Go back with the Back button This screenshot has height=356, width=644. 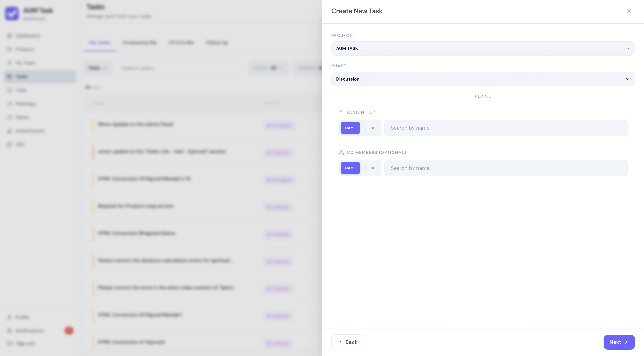coord(348,342)
